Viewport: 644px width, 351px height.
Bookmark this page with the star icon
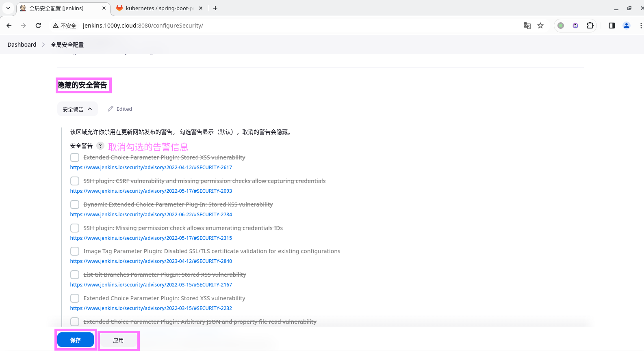point(540,26)
